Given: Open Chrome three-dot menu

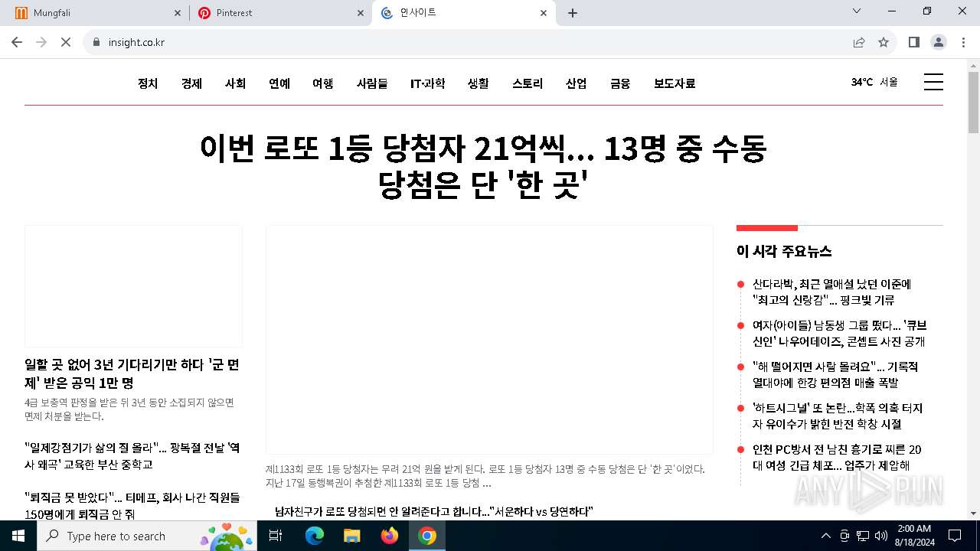Looking at the screenshot, I should coord(962,42).
